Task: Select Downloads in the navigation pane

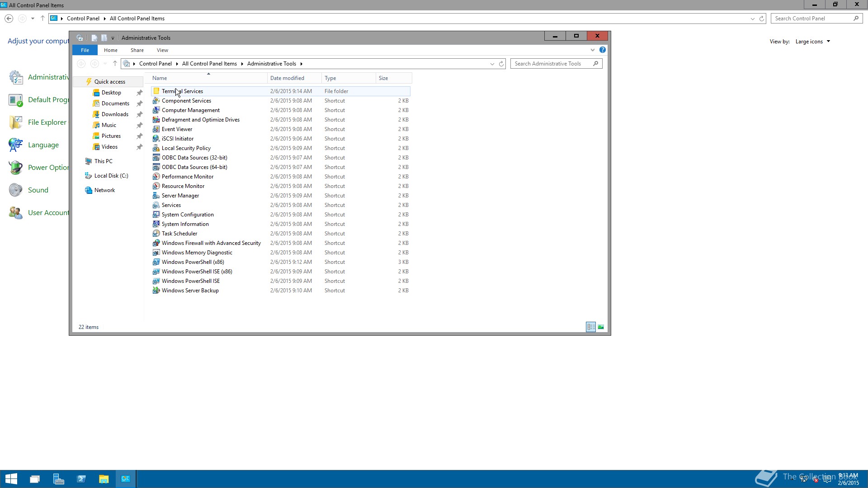Action: (x=115, y=114)
